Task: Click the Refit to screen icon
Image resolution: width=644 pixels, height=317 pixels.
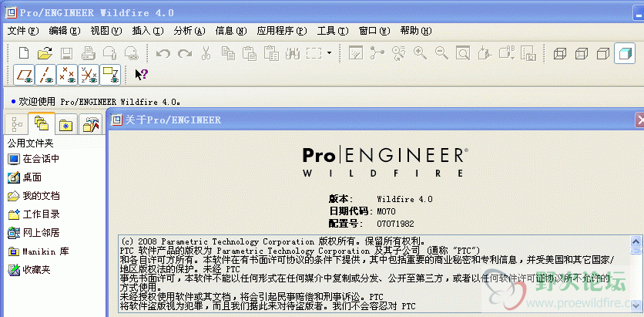Action: click(463, 53)
